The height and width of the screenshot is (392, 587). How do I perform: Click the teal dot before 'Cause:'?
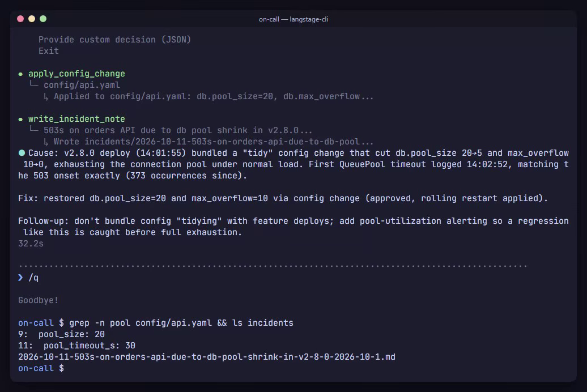(x=22, y=153)
